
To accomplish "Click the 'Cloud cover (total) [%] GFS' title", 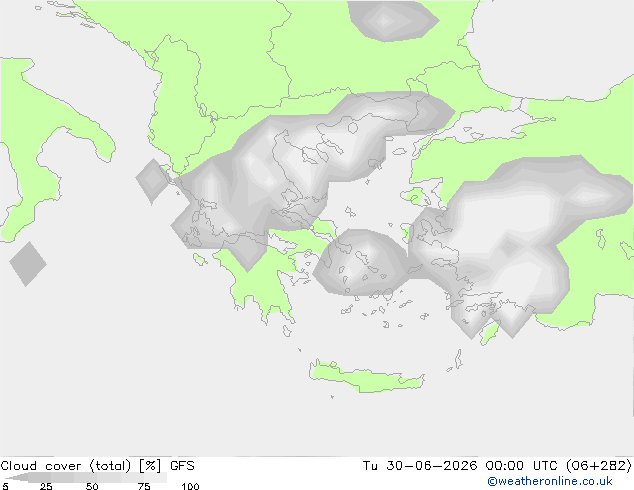I will (97, 466).
